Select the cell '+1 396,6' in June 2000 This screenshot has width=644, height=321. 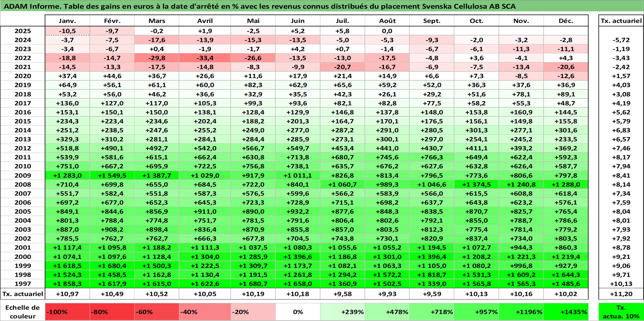pos(298,257)
